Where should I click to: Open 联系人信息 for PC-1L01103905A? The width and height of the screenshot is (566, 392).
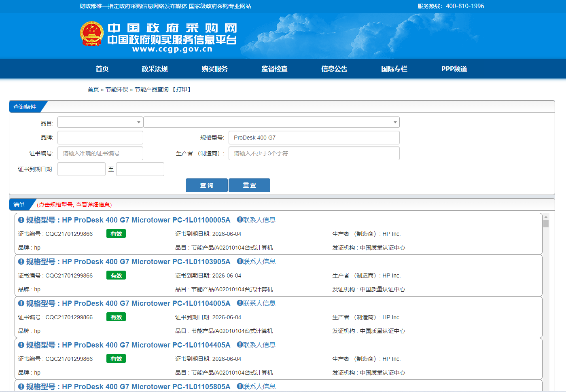point(256,261)
